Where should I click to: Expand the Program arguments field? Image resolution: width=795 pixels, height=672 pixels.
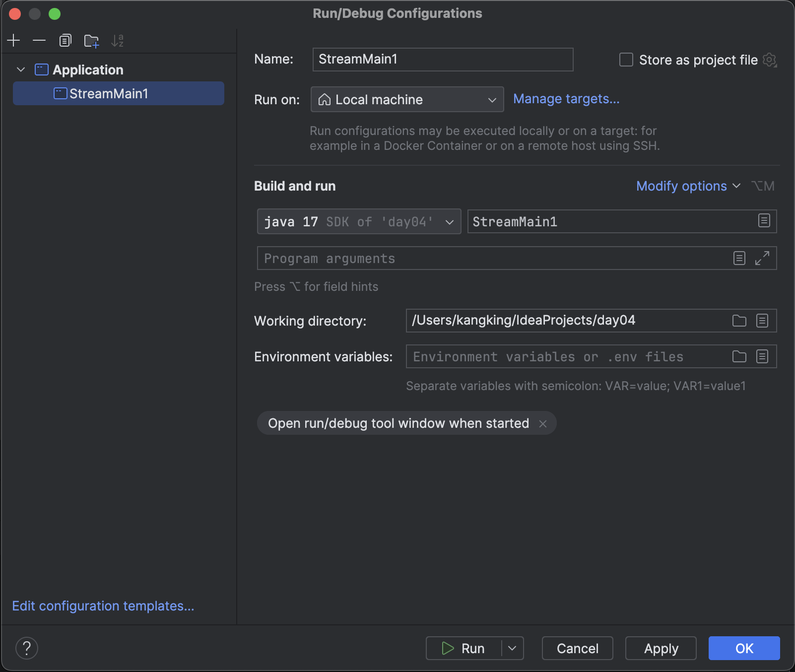tap(762, 258)
